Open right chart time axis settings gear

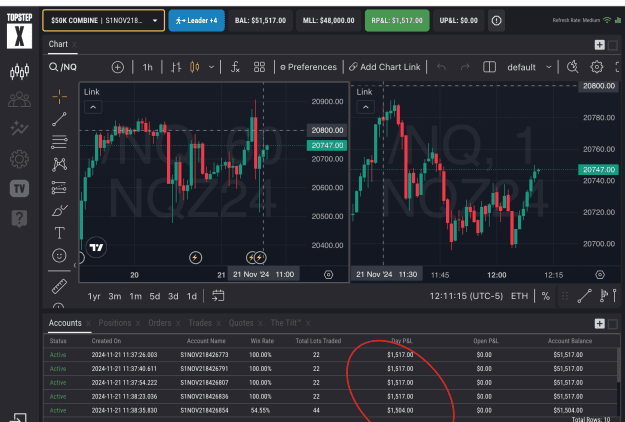(599, 274)
